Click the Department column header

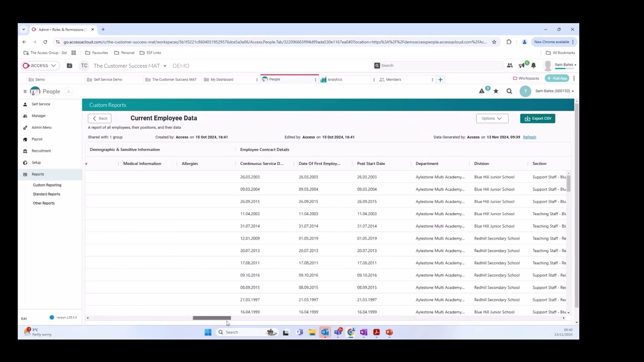pos(427,163)
